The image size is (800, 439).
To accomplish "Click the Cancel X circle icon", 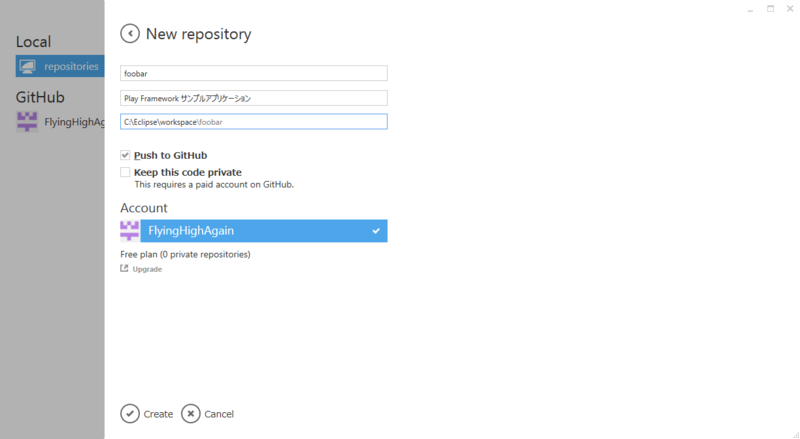I will (191, 414).
